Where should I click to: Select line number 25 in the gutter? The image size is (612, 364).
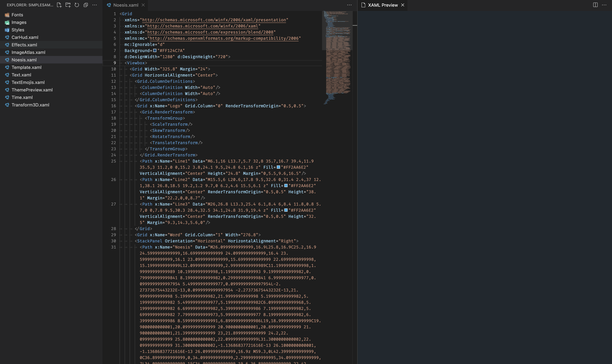113,161
